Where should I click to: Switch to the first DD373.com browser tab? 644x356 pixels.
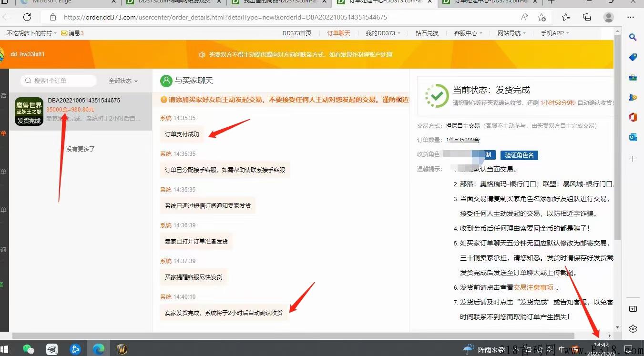point(174,2)
